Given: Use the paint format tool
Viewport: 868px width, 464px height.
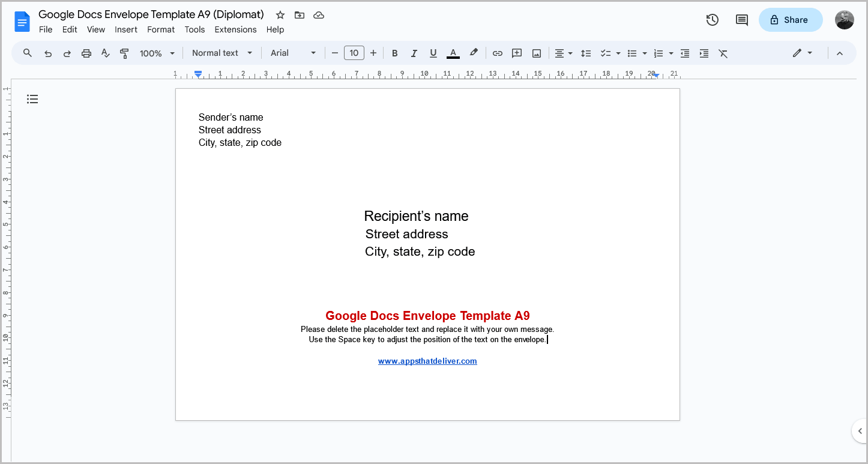Looking at the screenshot, I should (124, 53).
